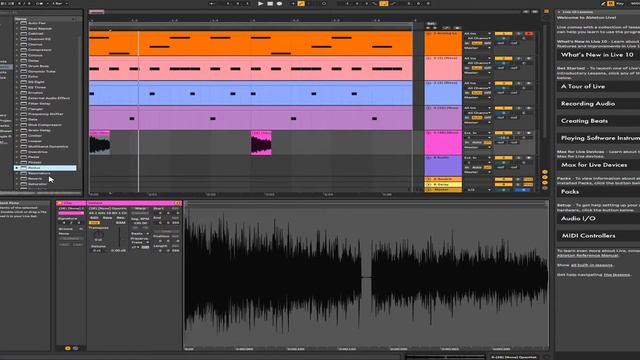This screenshot has width=640, height=360.
Task: Click the folder icon beside Limiter
Action: tap(24, 136)
